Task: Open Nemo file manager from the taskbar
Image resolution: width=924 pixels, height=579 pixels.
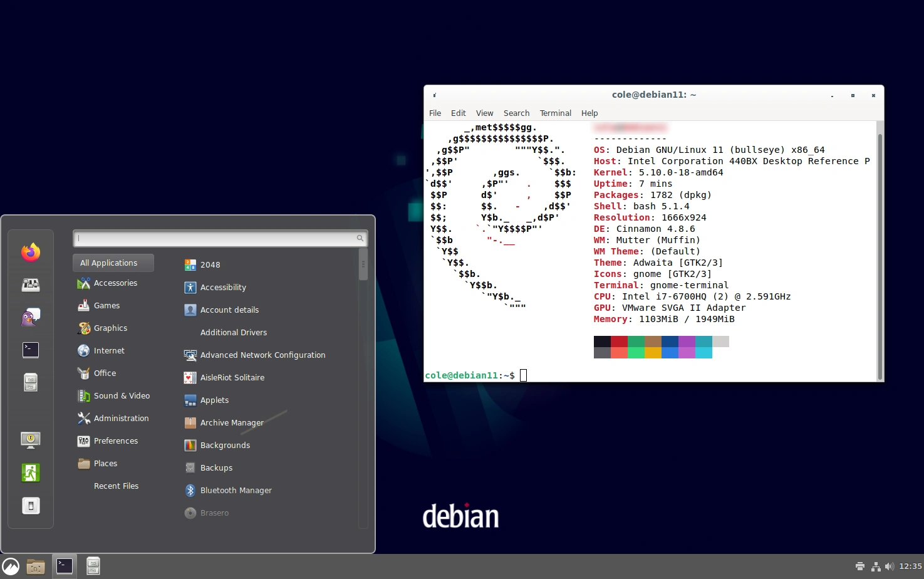Action: [x=35, y=566]
